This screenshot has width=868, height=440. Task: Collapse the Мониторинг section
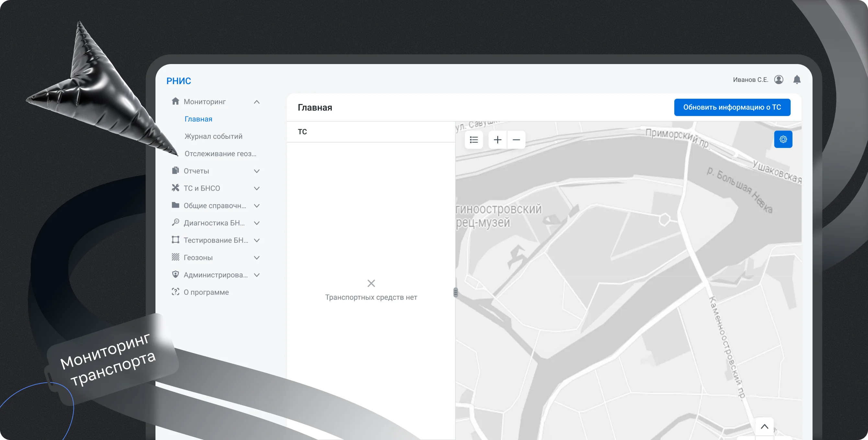[257, 102]
